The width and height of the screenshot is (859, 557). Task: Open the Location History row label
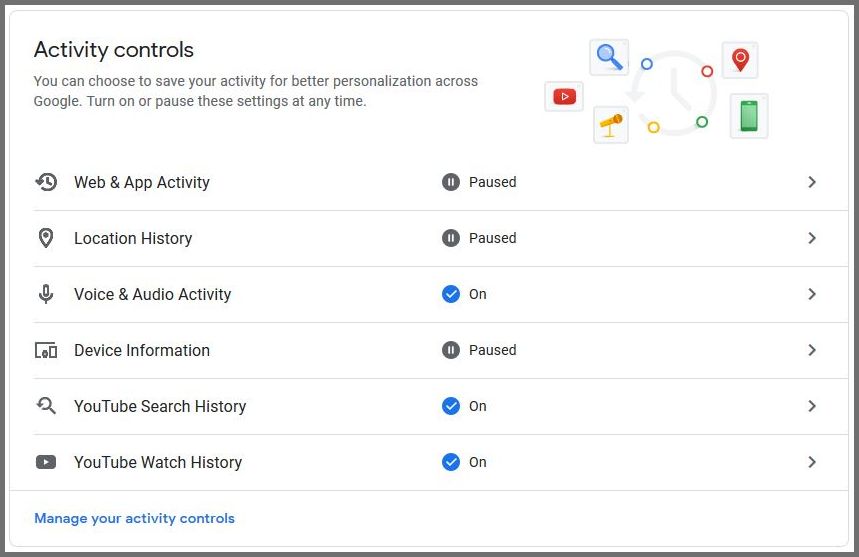pyautogui.click(x=133, y=238)
